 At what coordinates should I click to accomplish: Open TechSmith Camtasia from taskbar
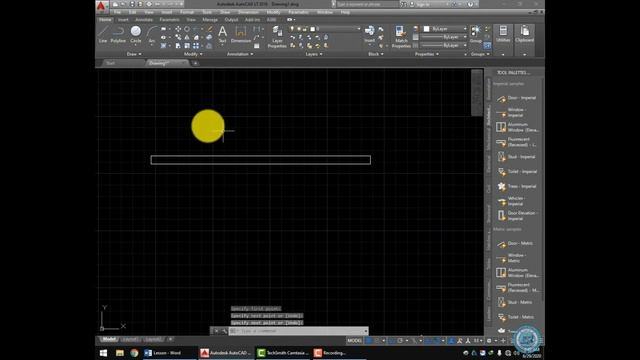(282, 353)
